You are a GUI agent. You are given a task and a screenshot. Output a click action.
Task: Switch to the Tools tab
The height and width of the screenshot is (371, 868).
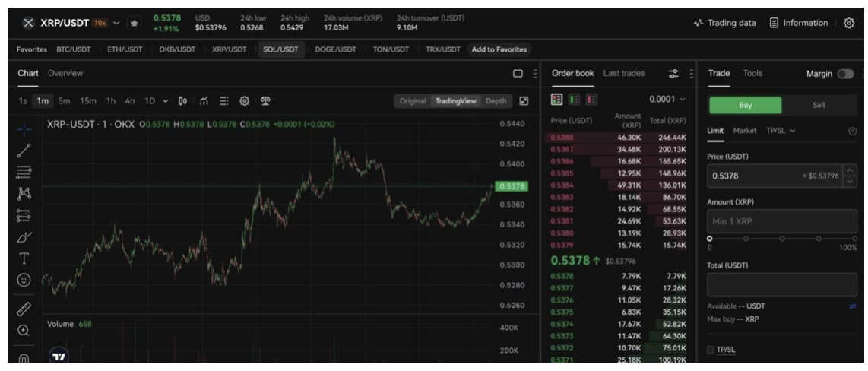click(x=752, y=73)
